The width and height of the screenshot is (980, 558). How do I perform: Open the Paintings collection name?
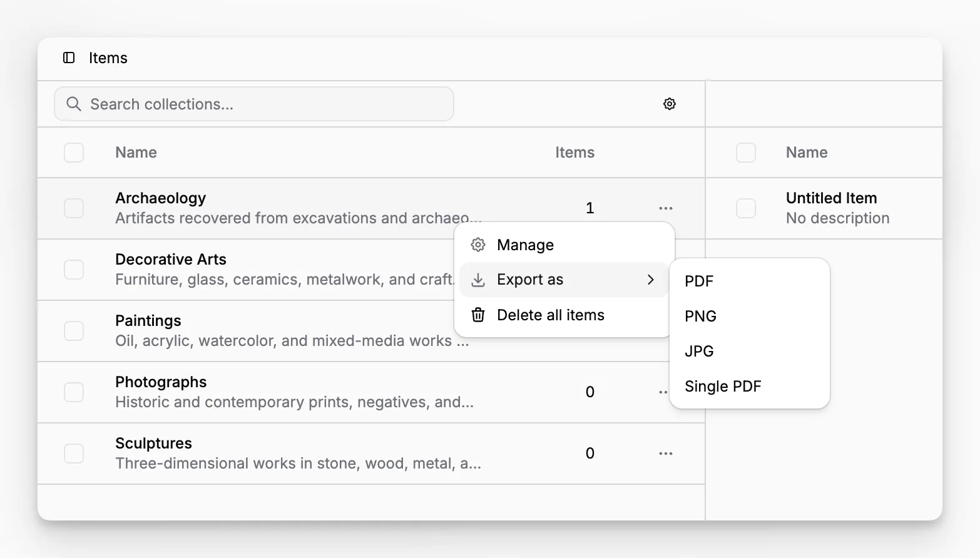click(148, 321)
